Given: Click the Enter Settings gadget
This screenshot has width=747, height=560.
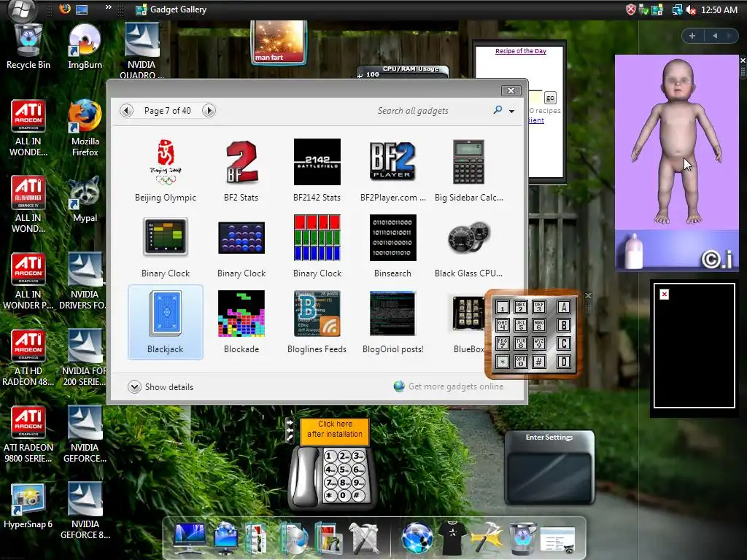Looking at the screenshot, I should coord(549,467).
